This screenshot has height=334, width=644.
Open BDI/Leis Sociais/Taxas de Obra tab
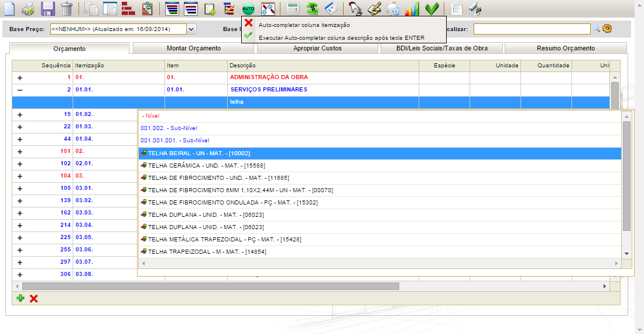[442, 48]
